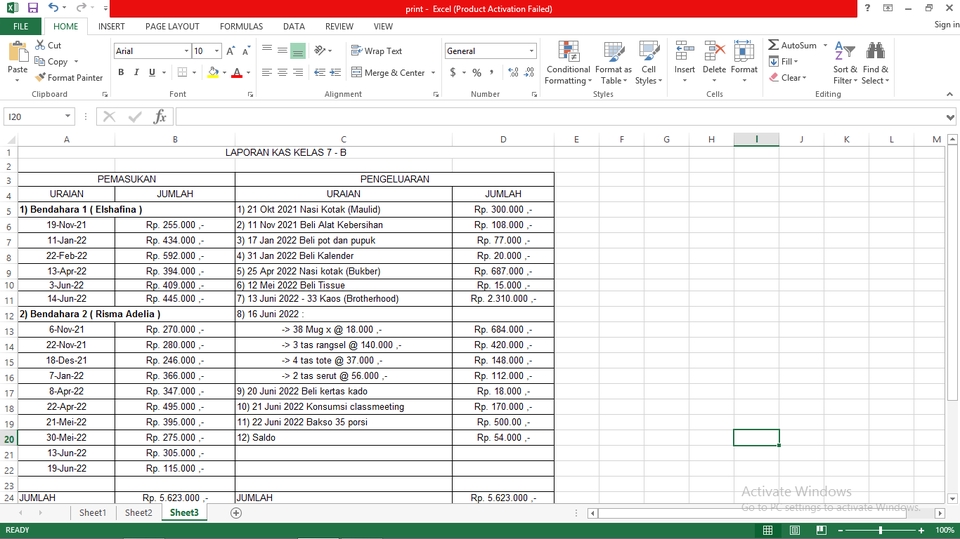Activate the Format Painter brush

69,78
